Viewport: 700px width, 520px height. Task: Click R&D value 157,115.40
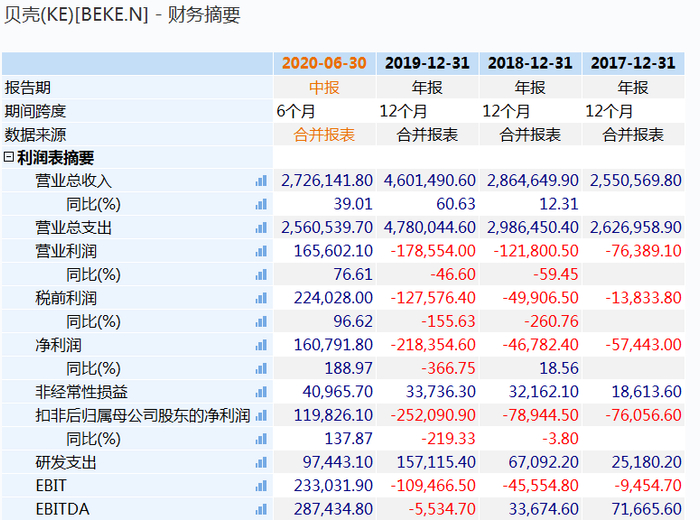tap(436, 462)
